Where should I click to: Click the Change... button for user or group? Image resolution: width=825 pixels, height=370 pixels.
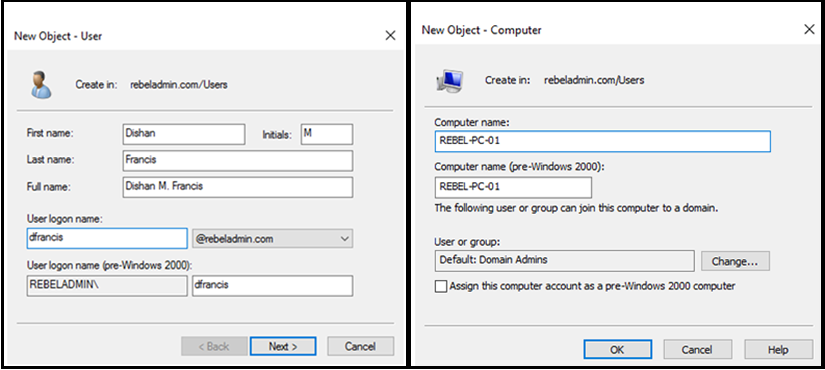click(x=735, y=261)
